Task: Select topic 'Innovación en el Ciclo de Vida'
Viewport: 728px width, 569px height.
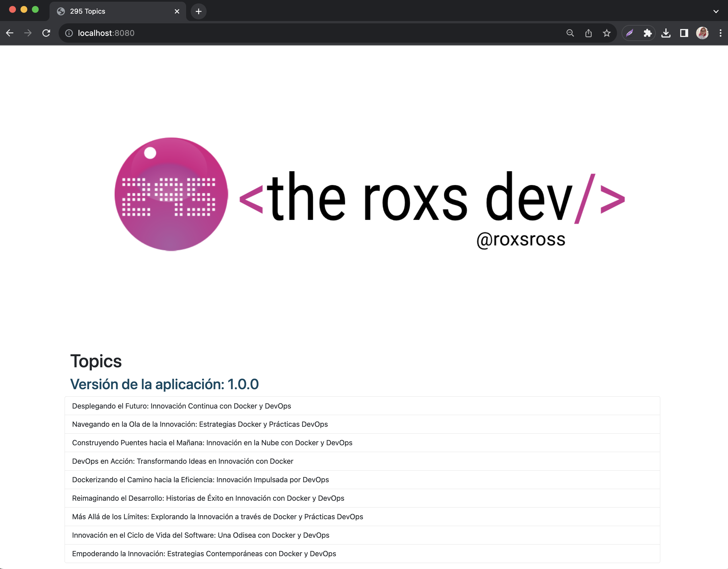Action: [x=362, y=535]
